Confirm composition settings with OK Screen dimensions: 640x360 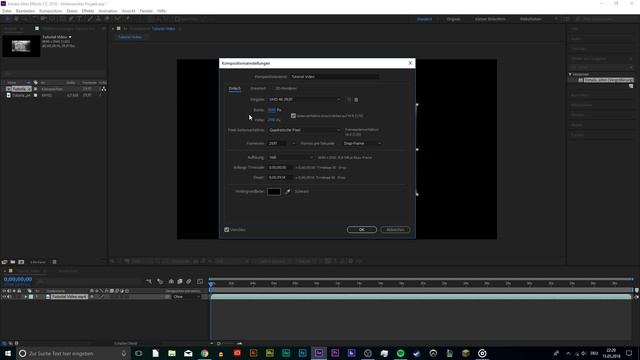point(362,230)
